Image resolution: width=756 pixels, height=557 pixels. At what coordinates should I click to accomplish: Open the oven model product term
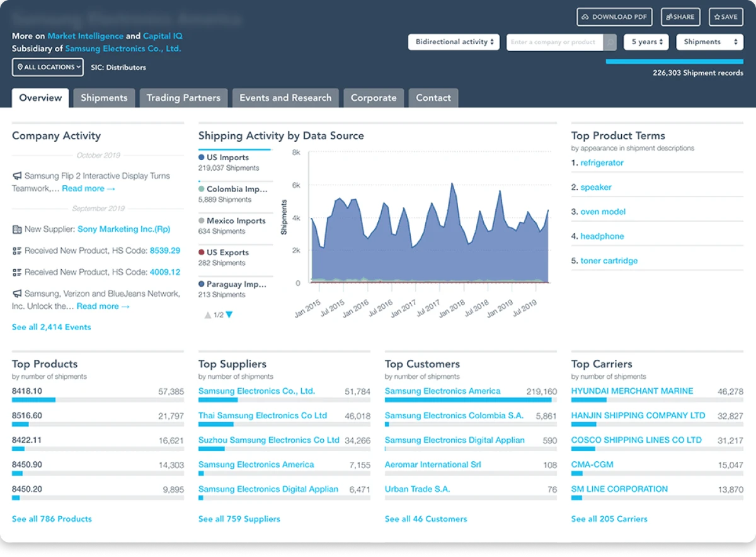pos(603,212)
